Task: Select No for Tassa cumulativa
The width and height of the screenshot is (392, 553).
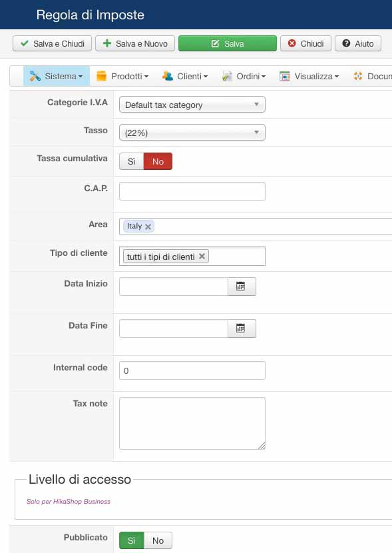Action: click(158, 161)
